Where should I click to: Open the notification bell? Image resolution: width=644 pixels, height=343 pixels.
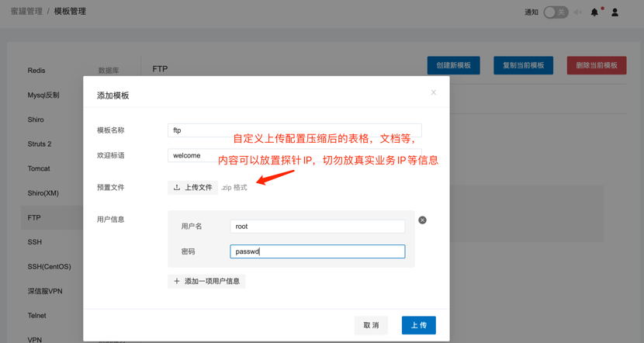click(594, 12)
